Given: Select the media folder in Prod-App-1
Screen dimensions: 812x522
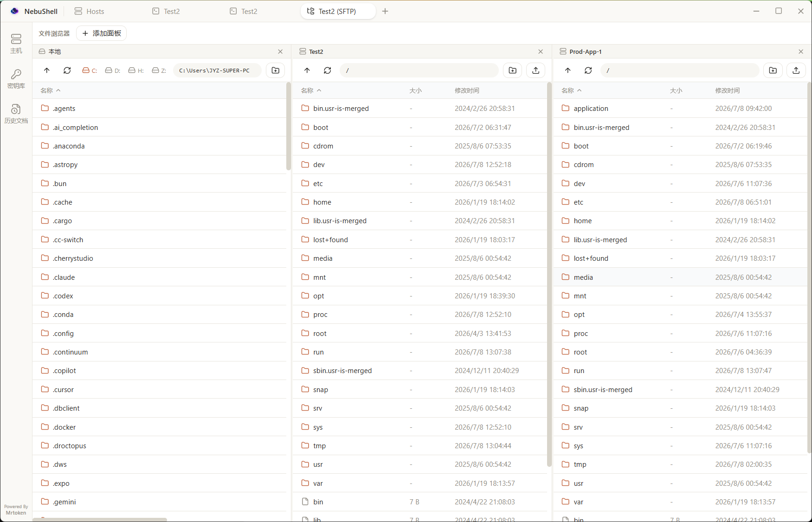Looking at the screenshot, I should coord(680,277).
